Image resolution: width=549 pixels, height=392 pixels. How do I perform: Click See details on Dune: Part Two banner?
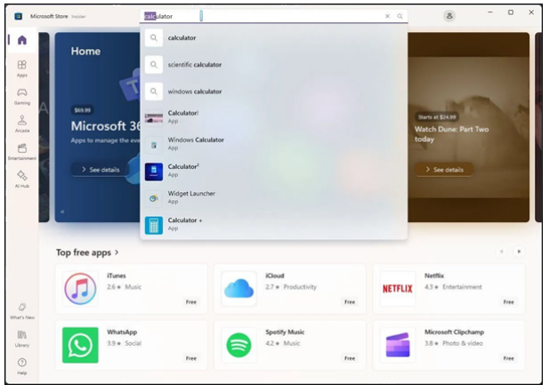444,170
